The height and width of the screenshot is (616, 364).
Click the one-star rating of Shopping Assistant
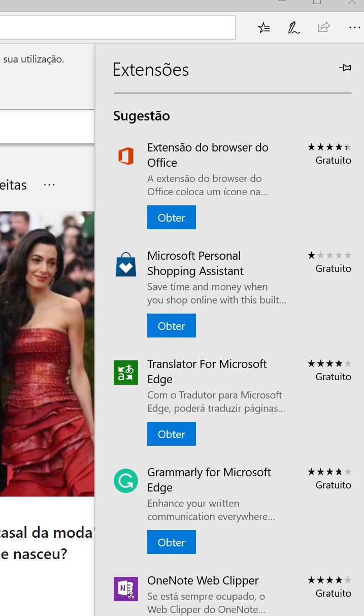click(x=329, y=255)
